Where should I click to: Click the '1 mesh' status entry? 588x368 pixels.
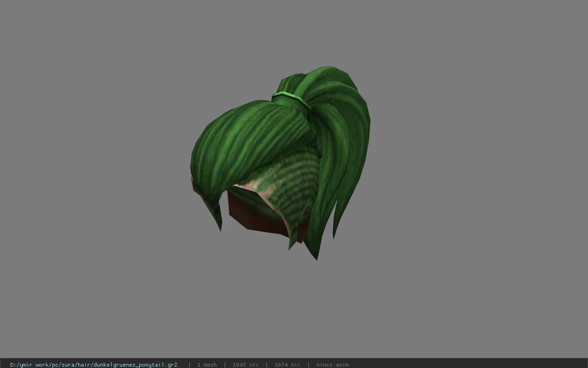coord(207,365)
